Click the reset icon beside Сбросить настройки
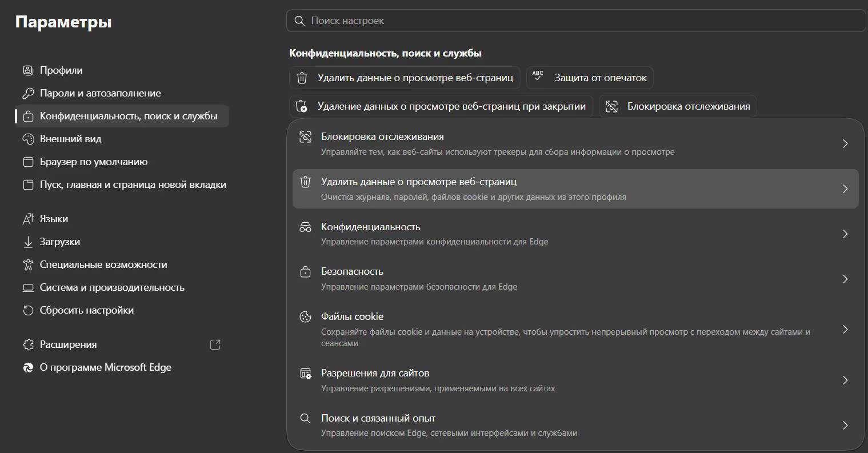 pyautogui.click(x=28, y=310)
